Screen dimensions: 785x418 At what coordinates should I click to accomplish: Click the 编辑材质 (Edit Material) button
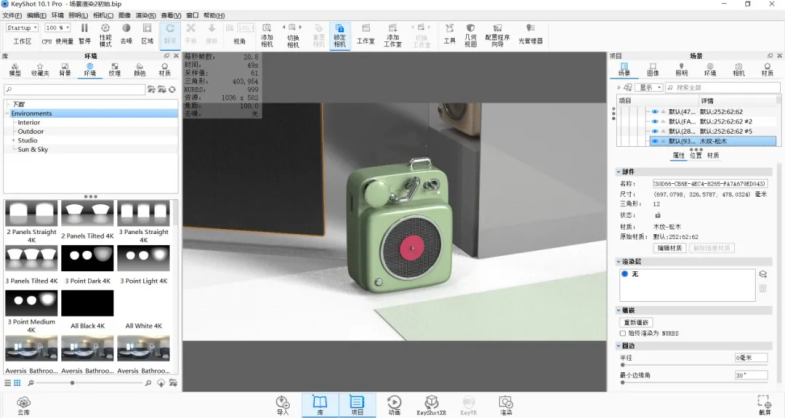tap(669, 247)
